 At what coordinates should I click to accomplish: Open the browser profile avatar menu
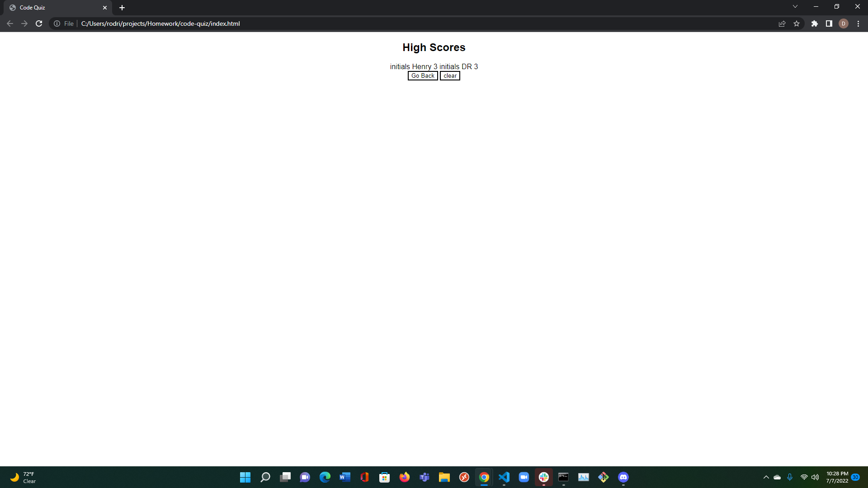pos(844,23)
